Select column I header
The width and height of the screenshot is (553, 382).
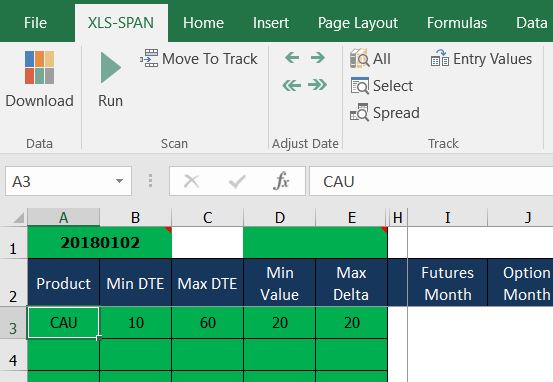pos(448,217)
